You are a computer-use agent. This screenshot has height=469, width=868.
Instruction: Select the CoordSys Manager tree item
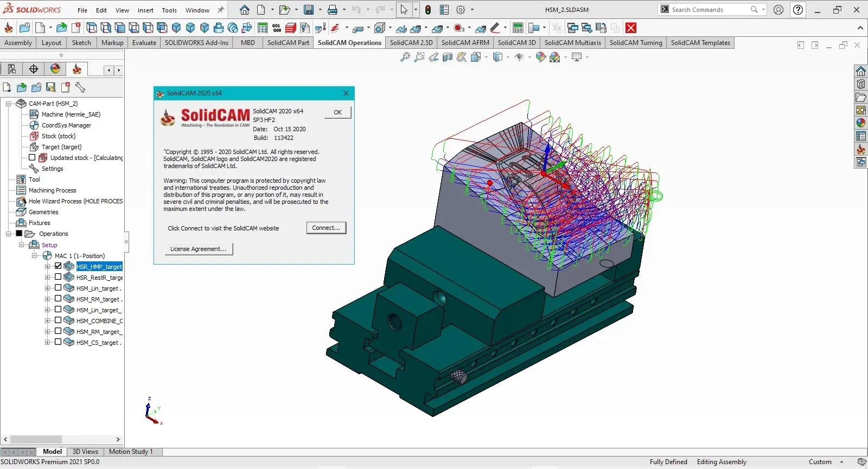point(66,125)
